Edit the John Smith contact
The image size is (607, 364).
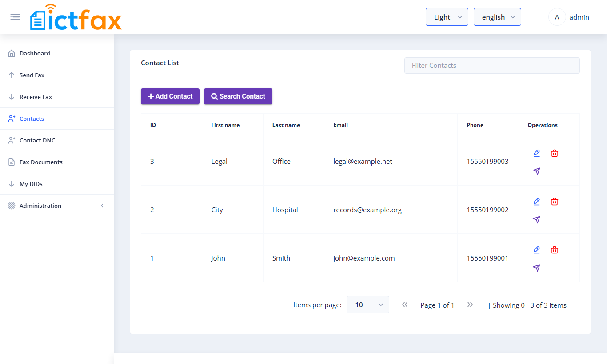pos(536,250)
